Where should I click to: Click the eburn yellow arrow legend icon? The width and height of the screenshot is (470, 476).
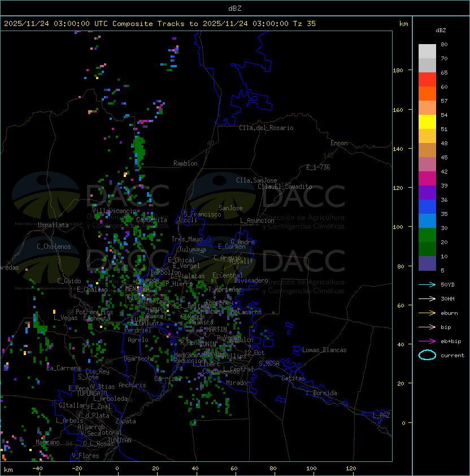point(427,313)
